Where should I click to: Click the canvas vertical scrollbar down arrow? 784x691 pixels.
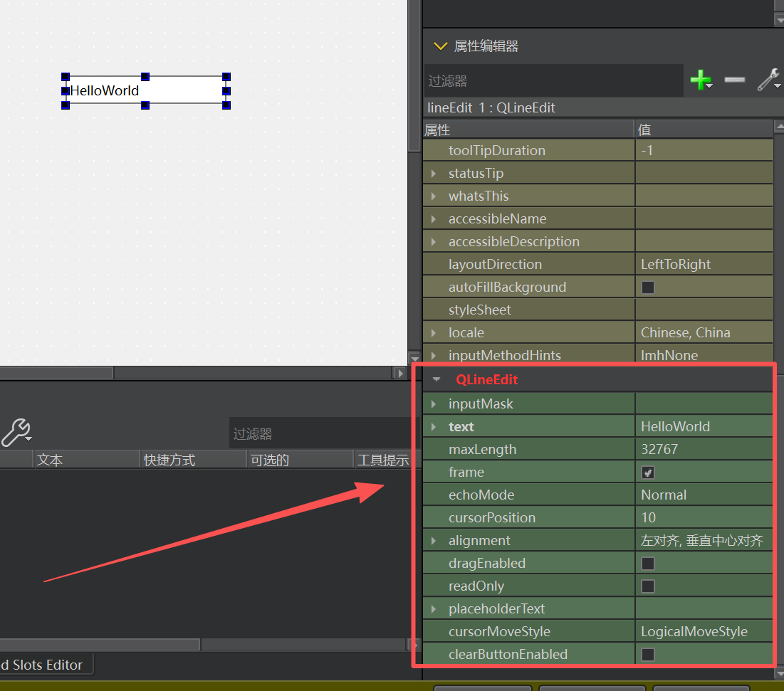click(415, 358)
